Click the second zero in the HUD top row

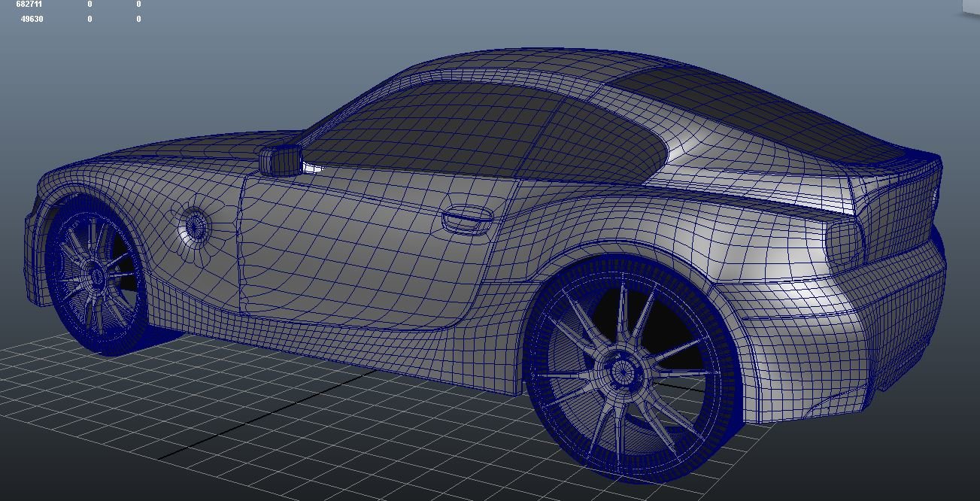pyautogui.click(x=138, y=4)
